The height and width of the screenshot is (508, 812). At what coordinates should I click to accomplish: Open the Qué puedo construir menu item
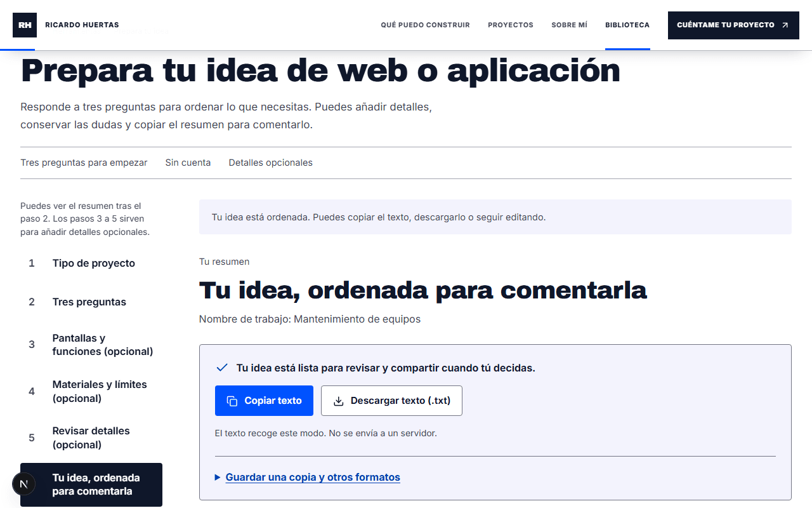coord(425,25)
